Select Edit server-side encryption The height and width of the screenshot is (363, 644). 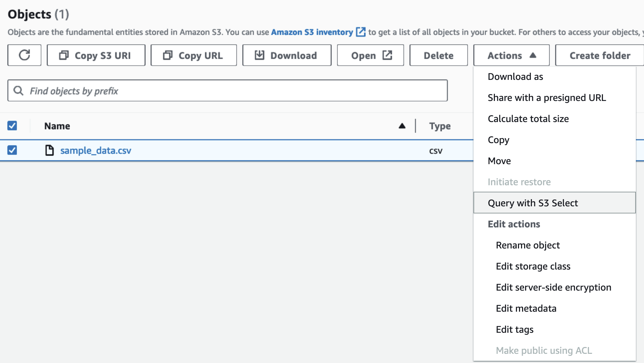tap(555, 287)
